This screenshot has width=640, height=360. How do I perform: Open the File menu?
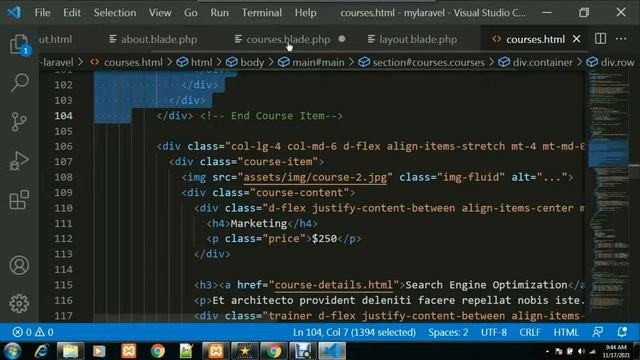[42, 13]
